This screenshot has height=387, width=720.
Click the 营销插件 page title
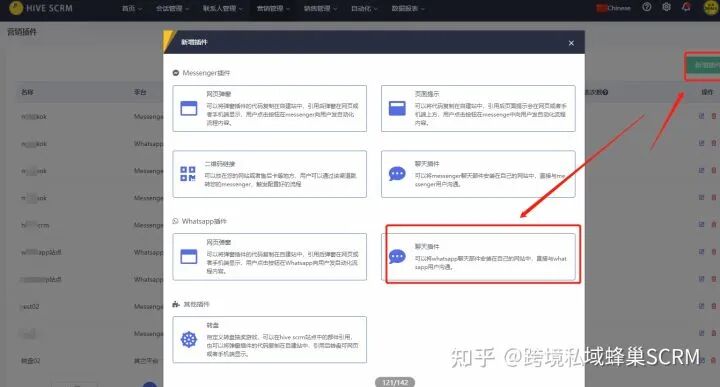[x=22, y=32]
